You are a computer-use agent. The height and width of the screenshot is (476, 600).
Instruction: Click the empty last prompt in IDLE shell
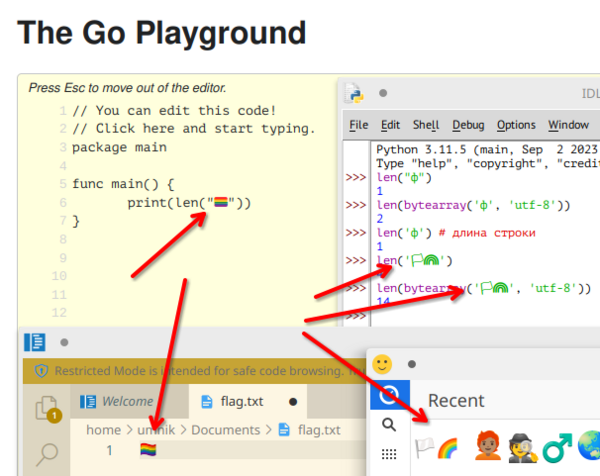point(356,316)
